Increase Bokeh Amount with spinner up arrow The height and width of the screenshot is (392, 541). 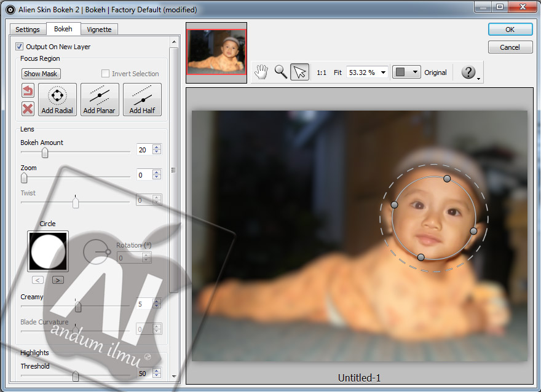point(157,147)
